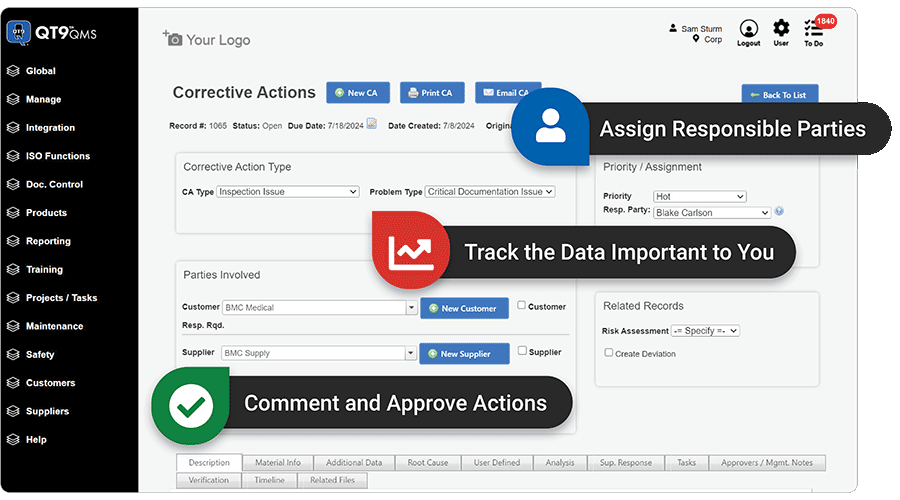
Task: Open User settings gear icon
Action: coord(781,28)
